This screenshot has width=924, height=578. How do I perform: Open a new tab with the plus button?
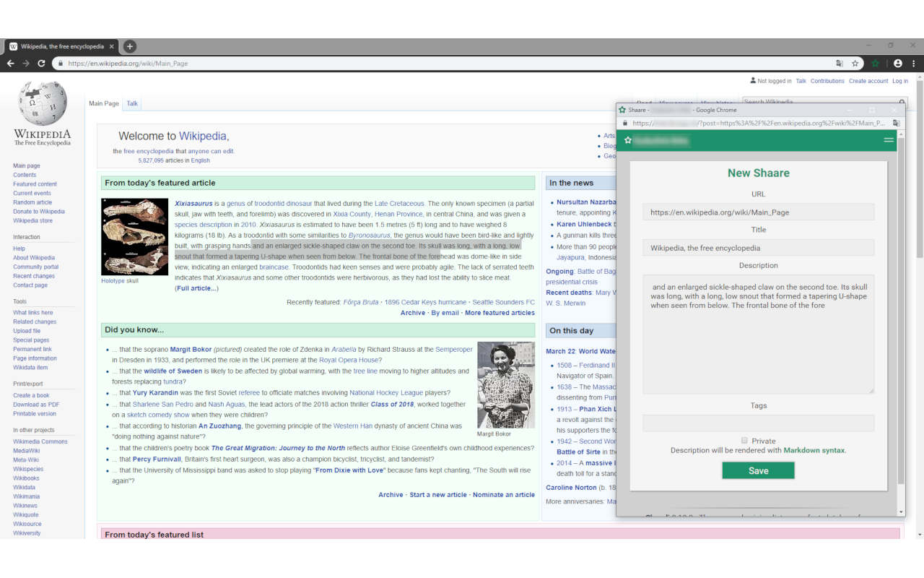[x=130, y=46]
